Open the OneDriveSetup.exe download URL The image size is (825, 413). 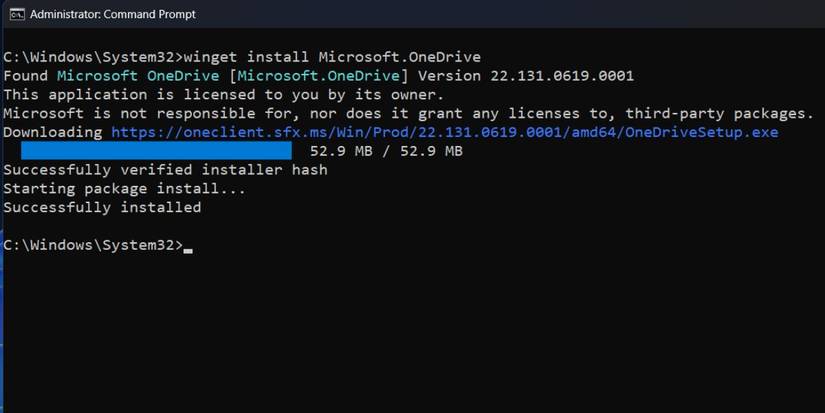(x=444, y=132)
